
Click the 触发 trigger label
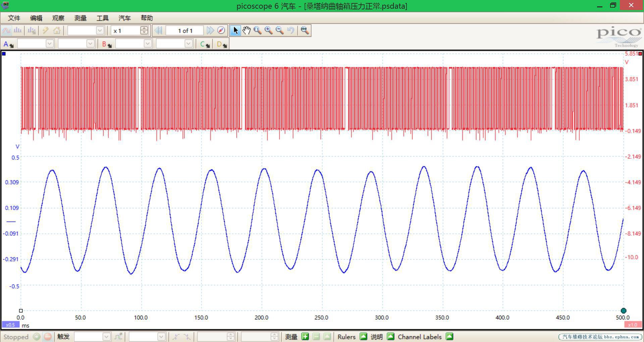[x=63, y=336]
